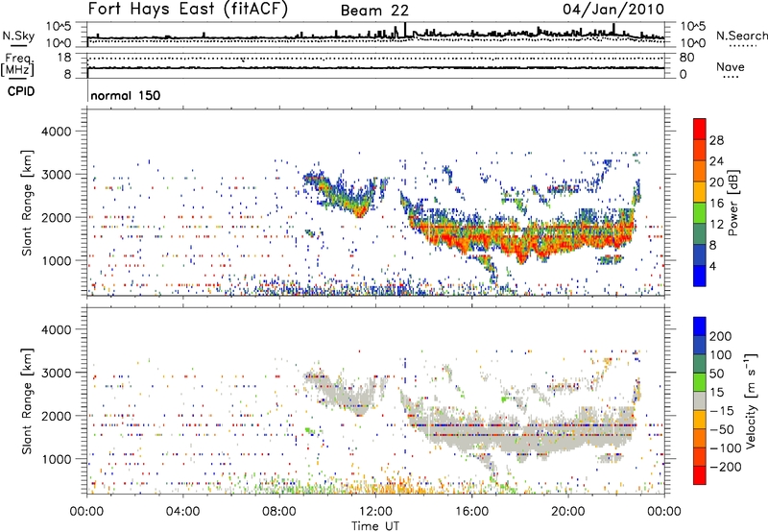Click the "CPID" row label
Image resolution: width=768 pixels, height=532 pixels.
click(21, 91)
